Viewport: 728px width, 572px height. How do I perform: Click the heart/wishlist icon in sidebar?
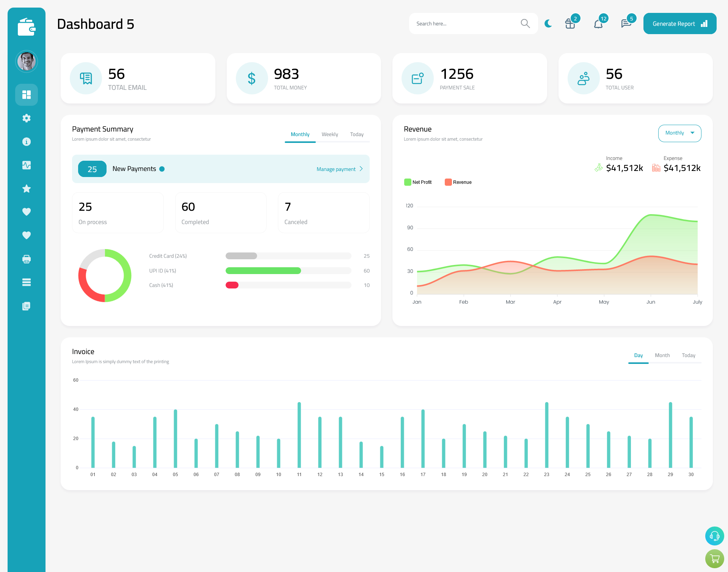point(27,212)
